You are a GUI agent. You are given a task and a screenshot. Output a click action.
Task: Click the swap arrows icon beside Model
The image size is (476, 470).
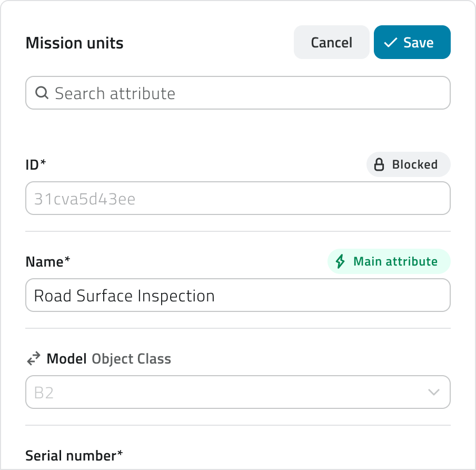(x=33, y=358)
